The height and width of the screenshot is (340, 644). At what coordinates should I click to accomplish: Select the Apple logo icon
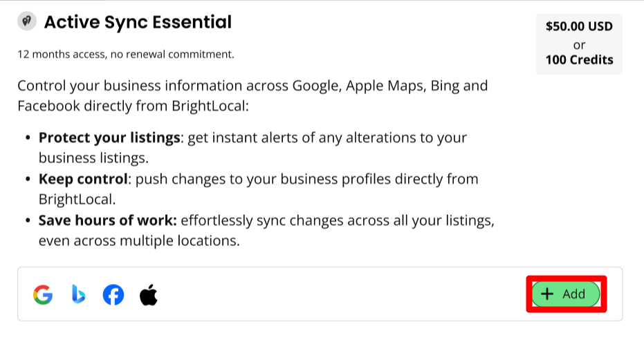149,295
